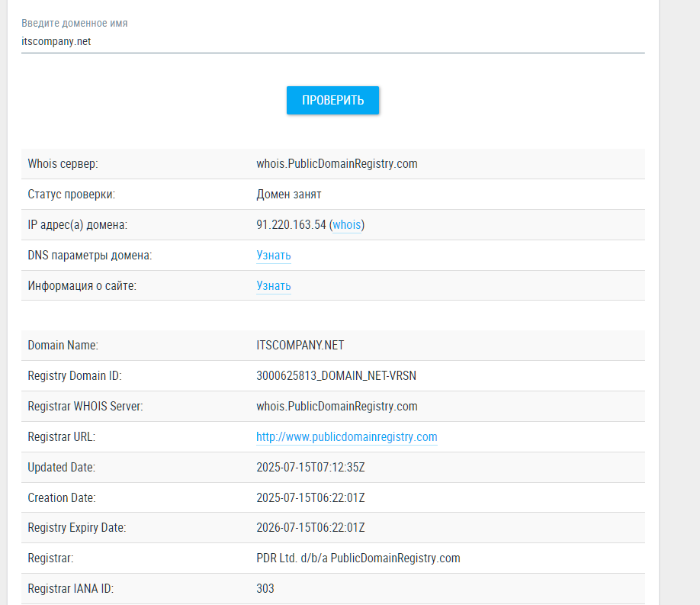This screenshot has height=605, width=700.
Task: Click the ITSCOMPANY.NET domain name value
Action: (300, 346)
